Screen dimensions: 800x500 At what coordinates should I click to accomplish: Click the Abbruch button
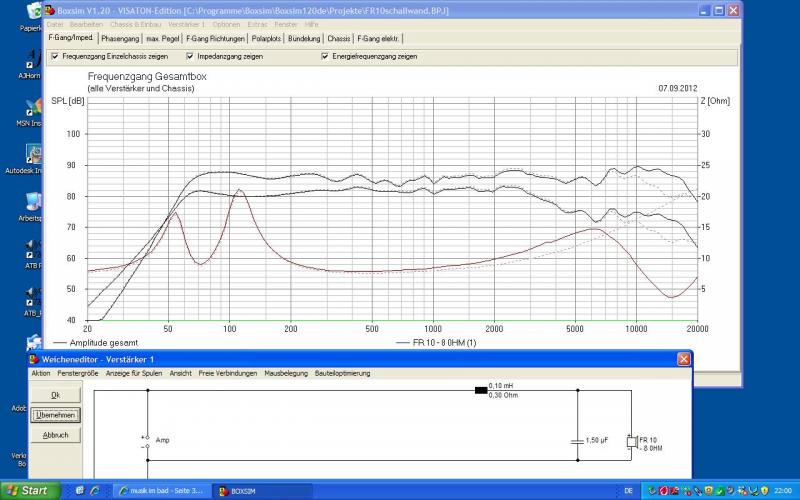(55, 435)
